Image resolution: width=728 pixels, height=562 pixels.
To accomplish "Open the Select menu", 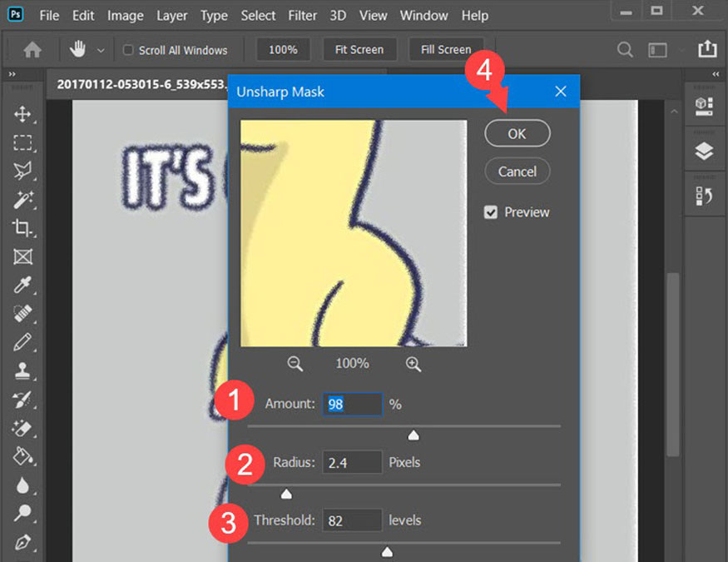I will (258, 15).
